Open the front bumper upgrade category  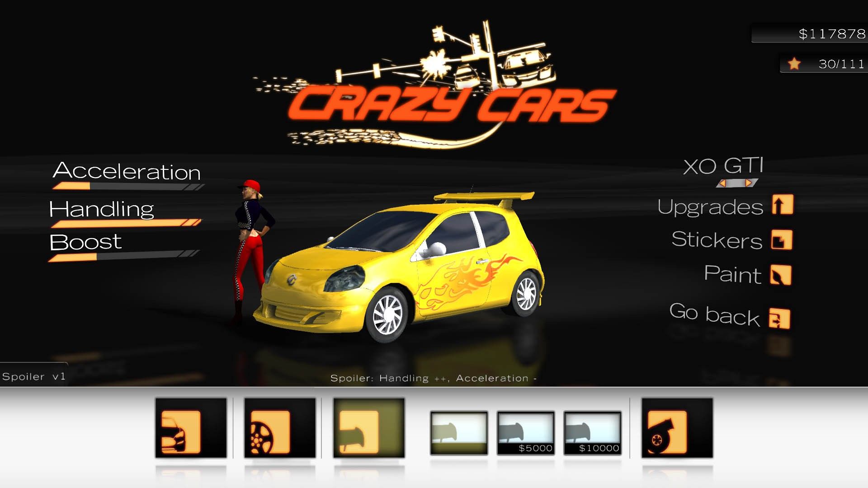(x=190, y=427)
